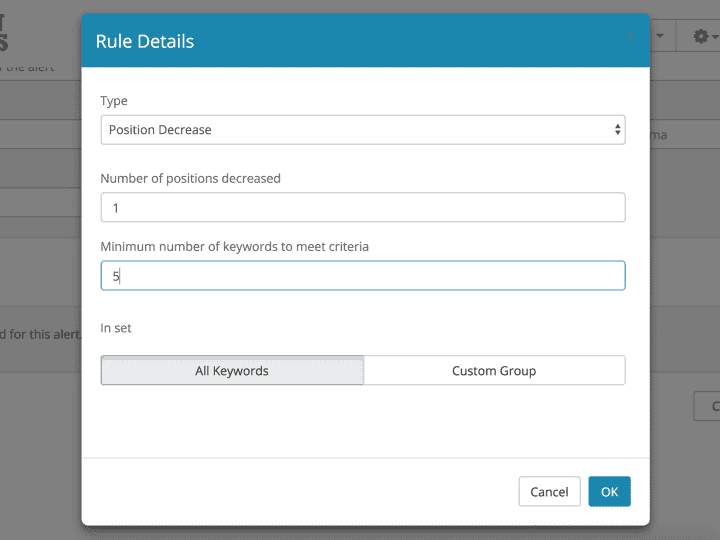Click partially hidden button at right edge
Screen dimensions: 720x540
tap(707, 405)
